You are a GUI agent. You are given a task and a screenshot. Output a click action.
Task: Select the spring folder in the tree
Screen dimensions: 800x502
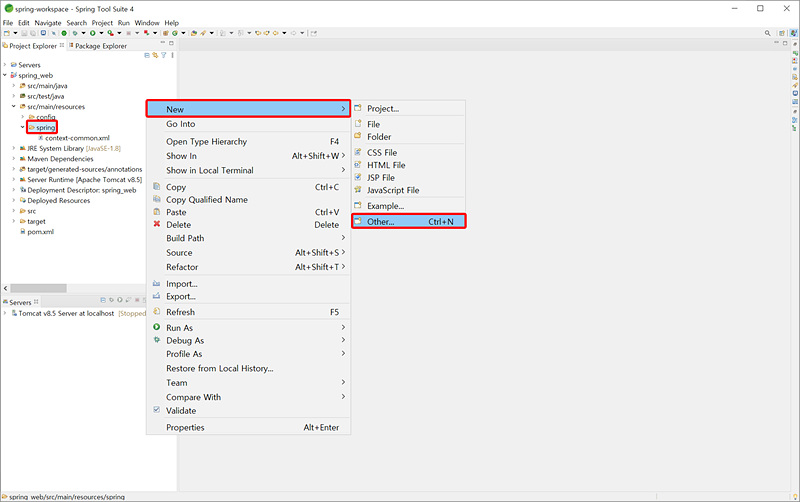point(42,127)
